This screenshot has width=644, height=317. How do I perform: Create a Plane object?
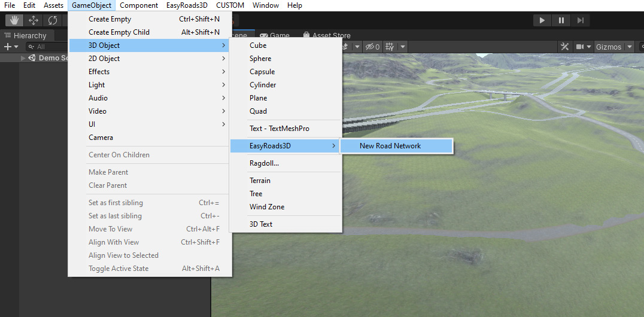[x=285, y=97]
